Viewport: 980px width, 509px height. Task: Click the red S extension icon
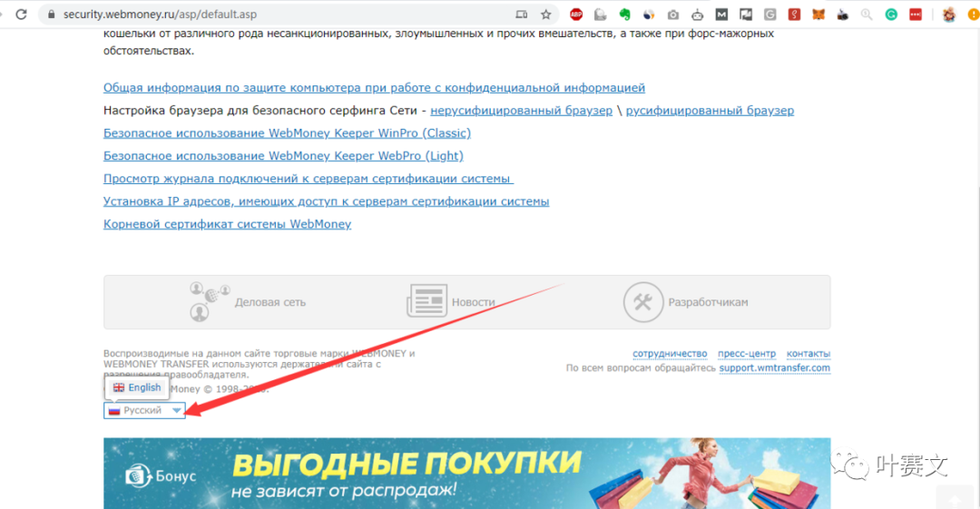[x=794, y=14]
